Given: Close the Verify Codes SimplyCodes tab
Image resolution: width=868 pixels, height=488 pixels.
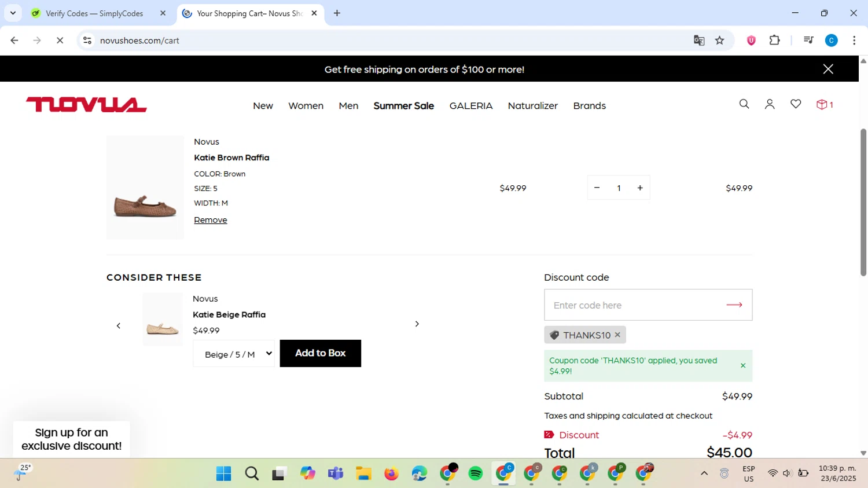Looking at the screenshot, I should pos(163,13).
